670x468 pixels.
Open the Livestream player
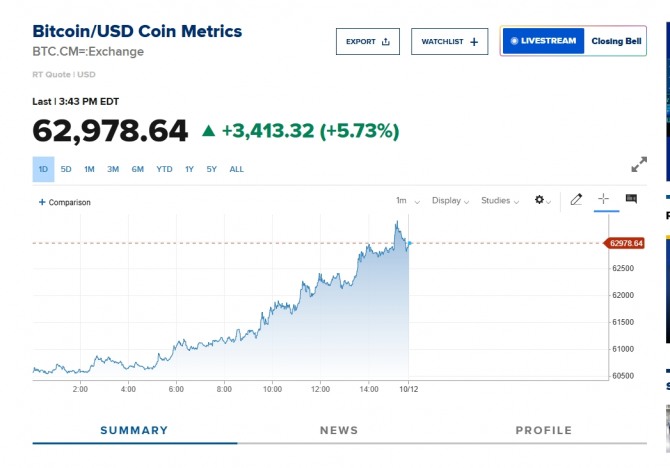(543, 41)
